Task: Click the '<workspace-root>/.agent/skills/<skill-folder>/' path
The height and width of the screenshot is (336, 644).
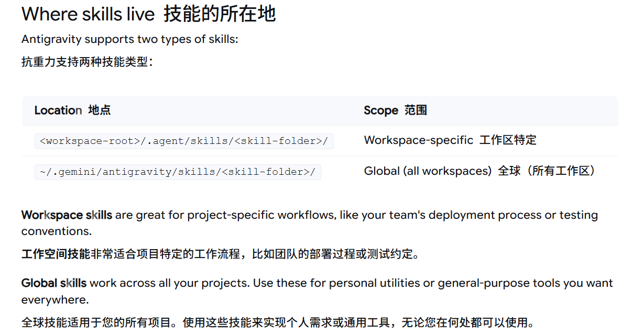Action: pos(184,141)
